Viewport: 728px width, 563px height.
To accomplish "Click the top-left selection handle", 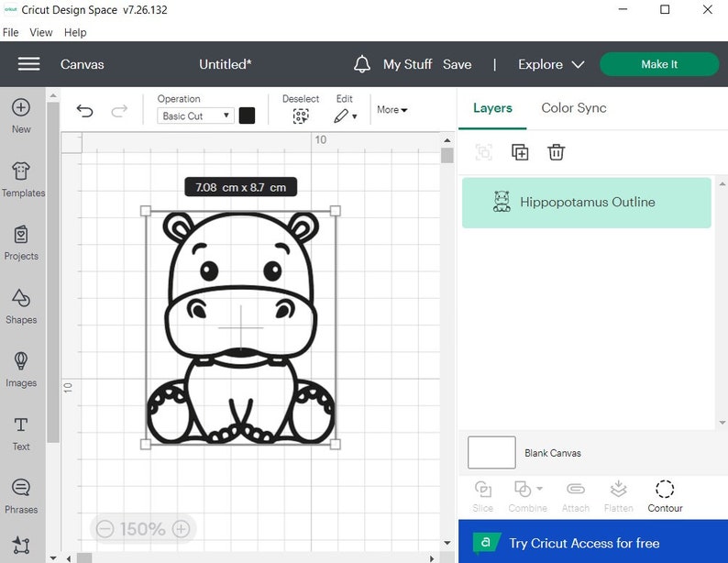I will tap(145, 211).
